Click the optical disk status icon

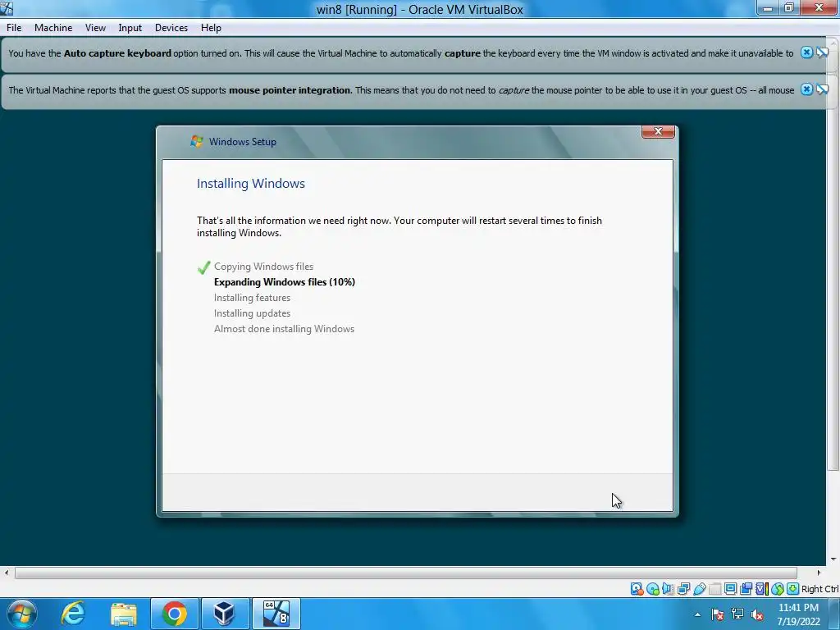653,589
